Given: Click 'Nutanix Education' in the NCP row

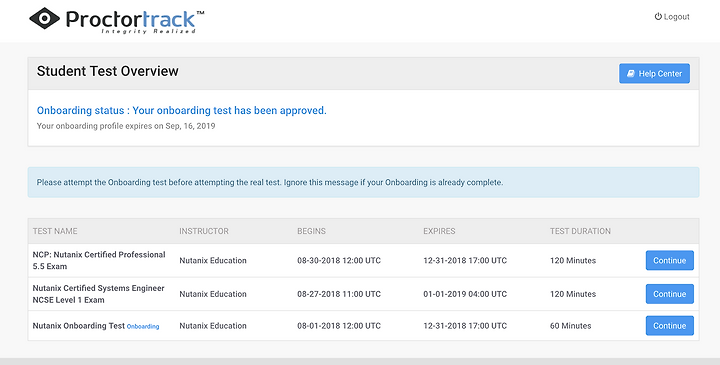Looking at the screenshot, I should 213,260.
